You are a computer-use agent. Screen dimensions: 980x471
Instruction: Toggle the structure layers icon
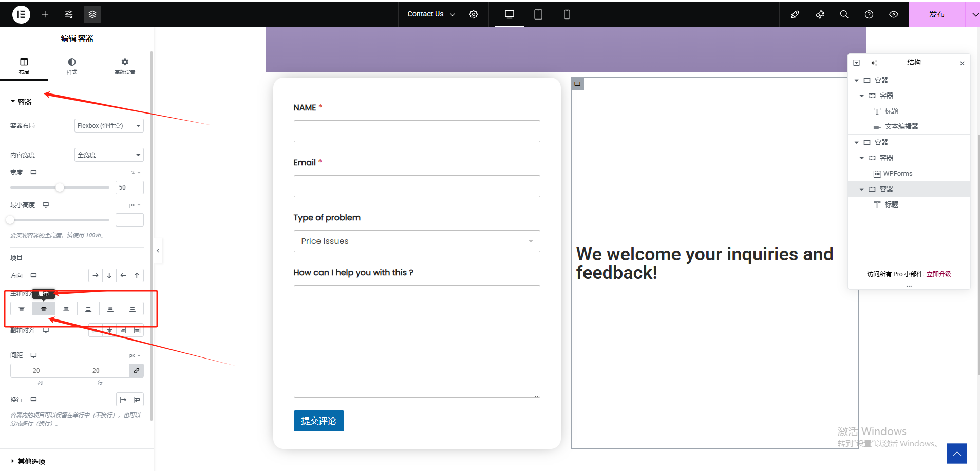[x=92, y=14]
